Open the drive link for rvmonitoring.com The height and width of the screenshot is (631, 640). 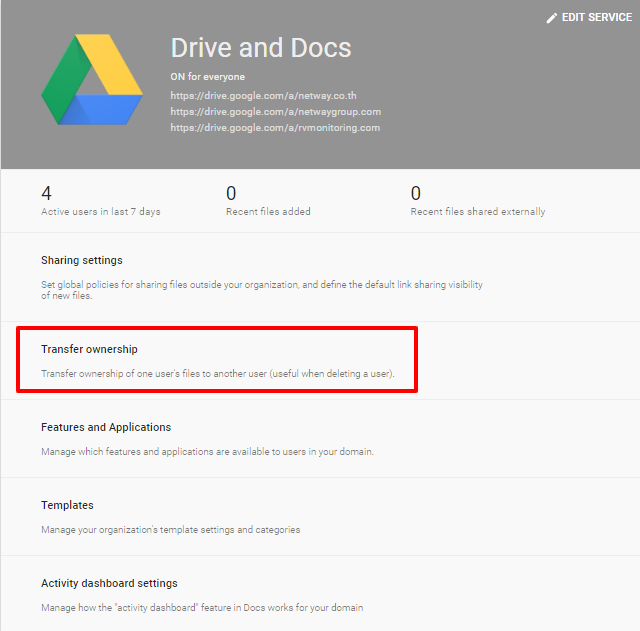275,128
